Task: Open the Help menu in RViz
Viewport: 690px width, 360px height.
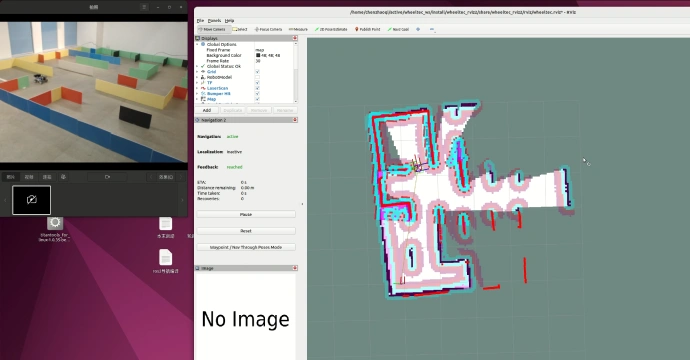Action: click(x=229, y=21)
